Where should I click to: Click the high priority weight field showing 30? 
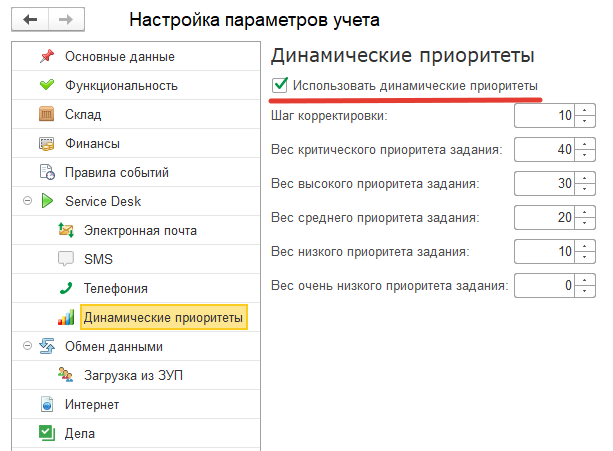tap(545, 183)
